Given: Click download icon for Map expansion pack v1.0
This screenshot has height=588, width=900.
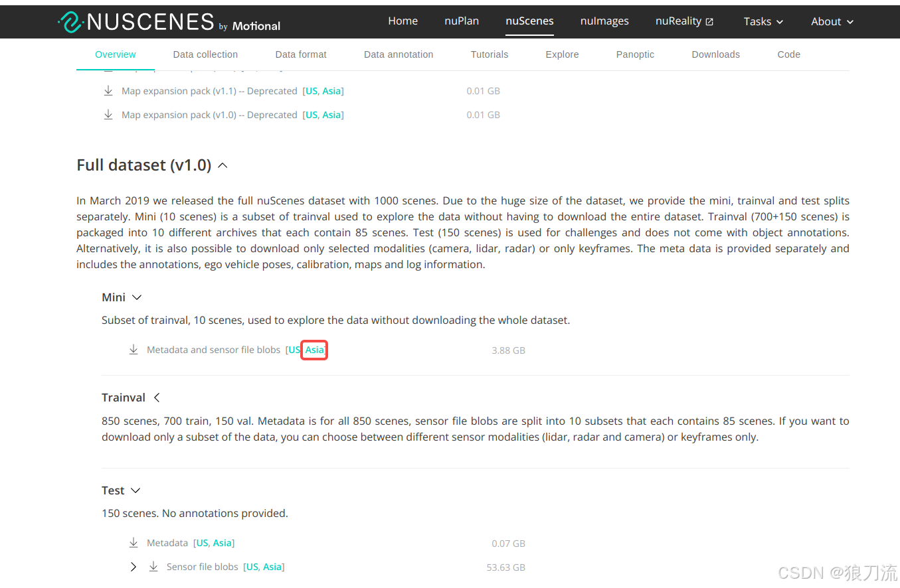Looking at the screenshot, I should (108, 115).
